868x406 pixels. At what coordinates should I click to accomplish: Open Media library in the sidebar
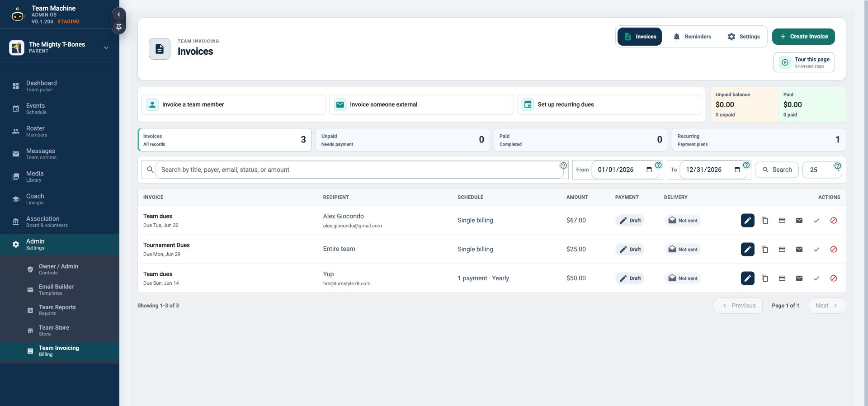60,176
